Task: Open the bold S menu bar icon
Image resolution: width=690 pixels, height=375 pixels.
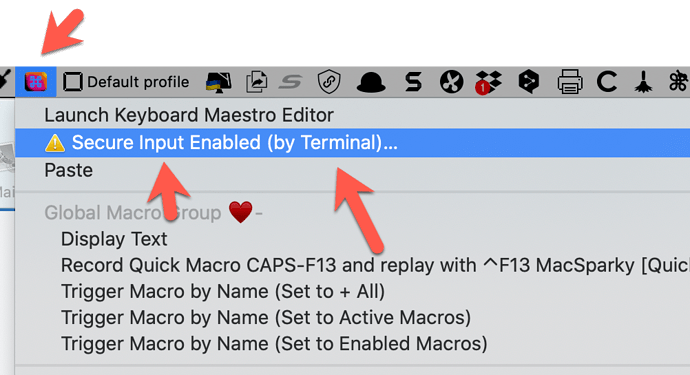Action: [413, 82]
